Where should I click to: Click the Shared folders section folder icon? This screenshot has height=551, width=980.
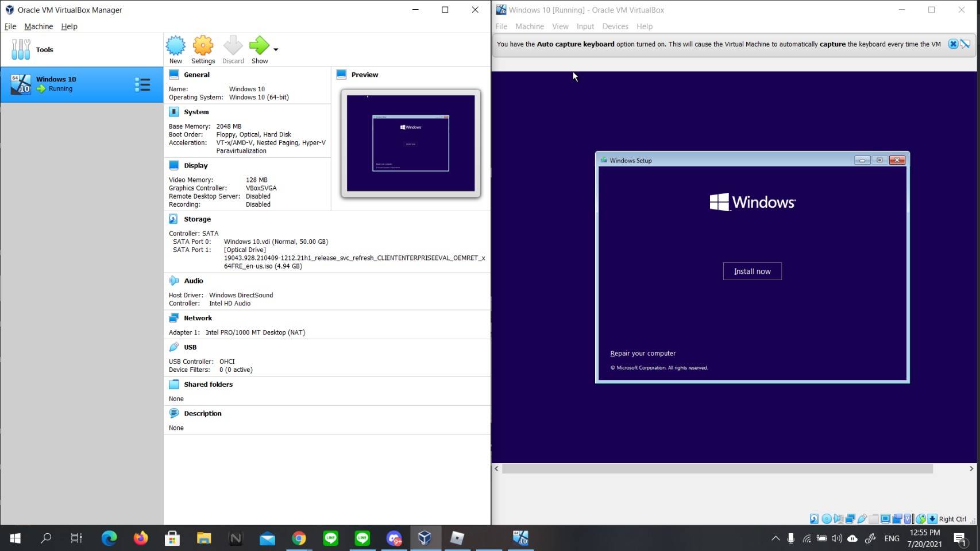click(x=174, y=384)
